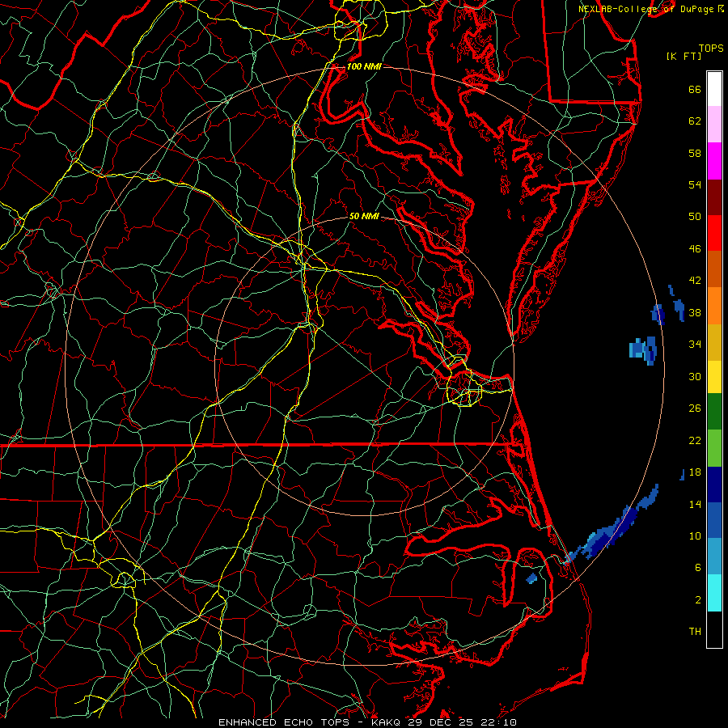Pick the cyan legend swatch

click(714, 593)
